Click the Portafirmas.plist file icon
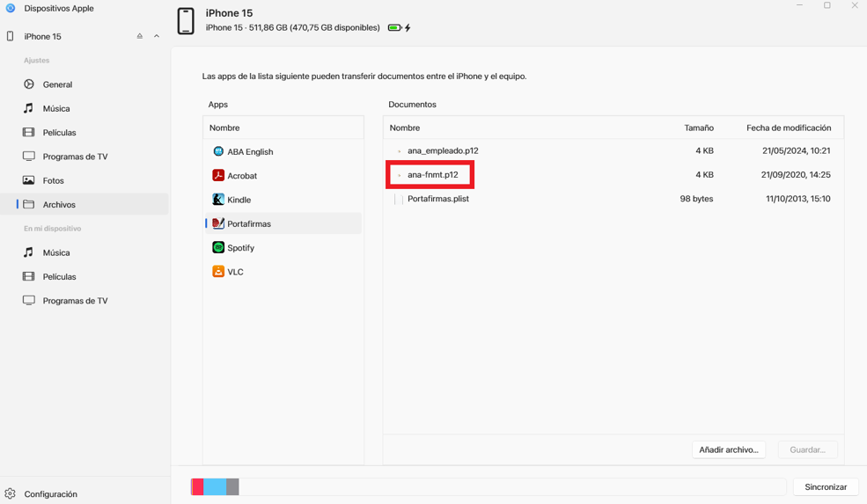This screenshot has width=867, height=504. tap(399, 199)
